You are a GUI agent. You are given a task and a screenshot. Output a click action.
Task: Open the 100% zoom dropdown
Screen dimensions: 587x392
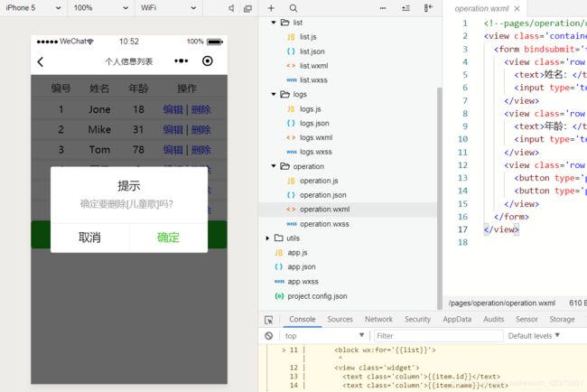(x=101, y=8)
